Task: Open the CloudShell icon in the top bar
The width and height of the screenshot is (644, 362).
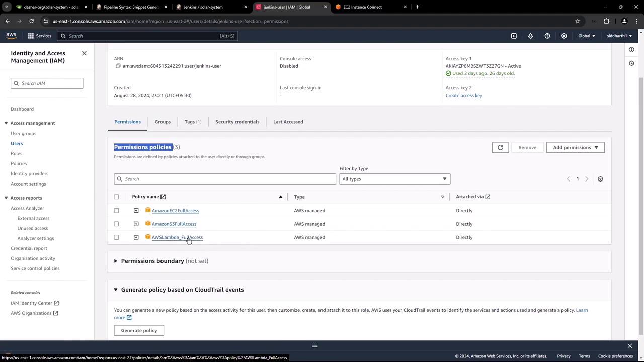Action: click(x=514, y=36)
